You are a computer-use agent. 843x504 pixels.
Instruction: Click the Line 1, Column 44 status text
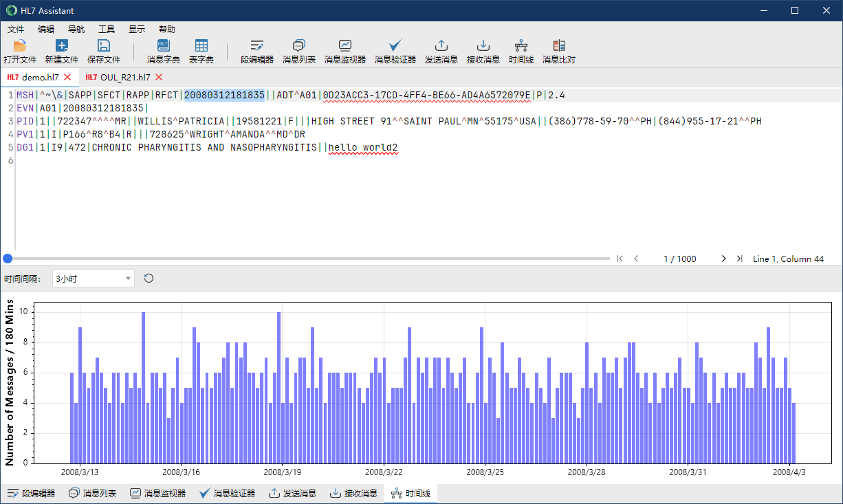pyautogui.click(x=788, y=259)
